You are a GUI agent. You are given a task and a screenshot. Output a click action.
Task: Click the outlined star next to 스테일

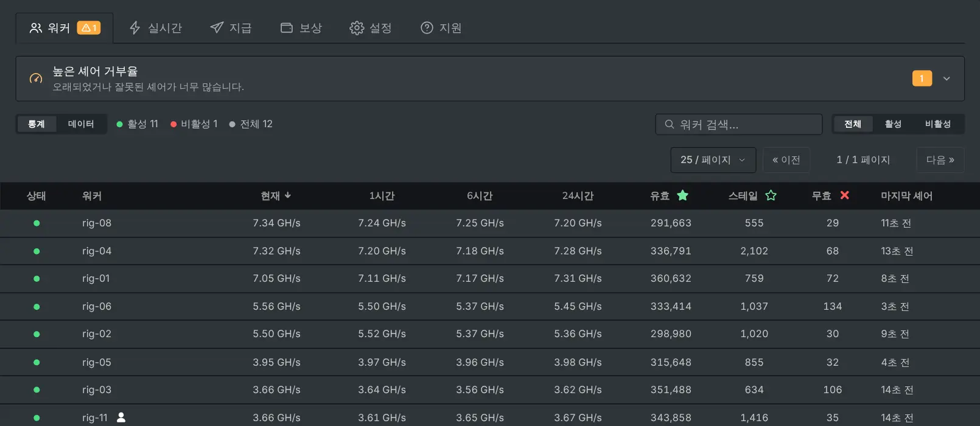coord(771,195)
